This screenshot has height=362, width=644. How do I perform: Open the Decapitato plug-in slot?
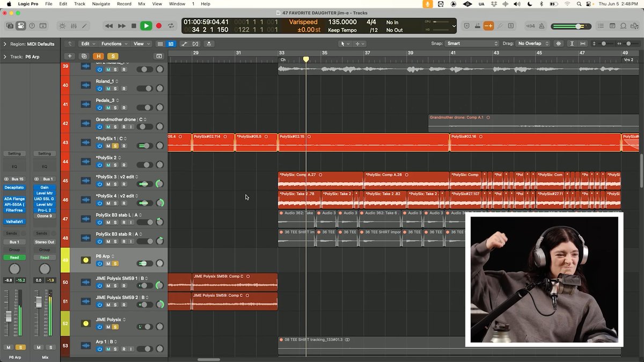coord(14,188)
